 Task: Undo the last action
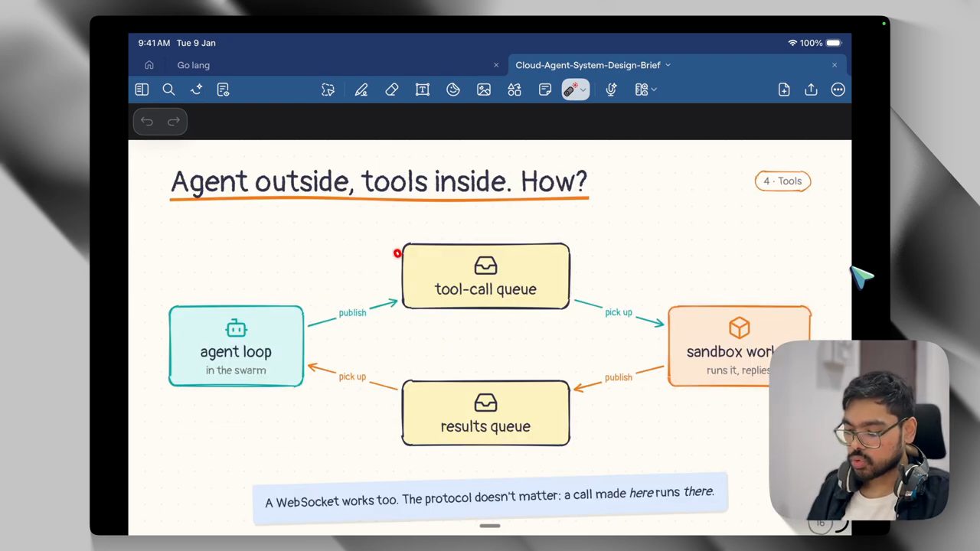click(x=147, y=121)
